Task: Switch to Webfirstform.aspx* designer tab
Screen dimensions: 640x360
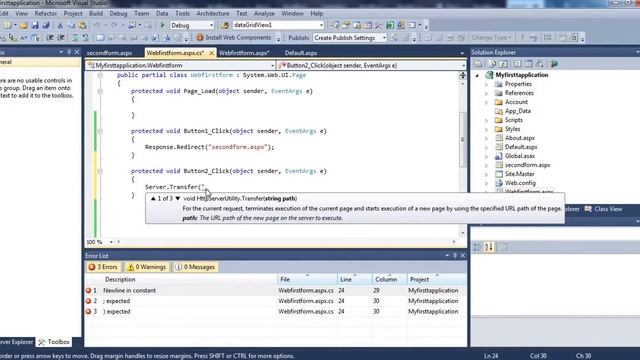Action: pyautogui.click(x=244, y=53)
